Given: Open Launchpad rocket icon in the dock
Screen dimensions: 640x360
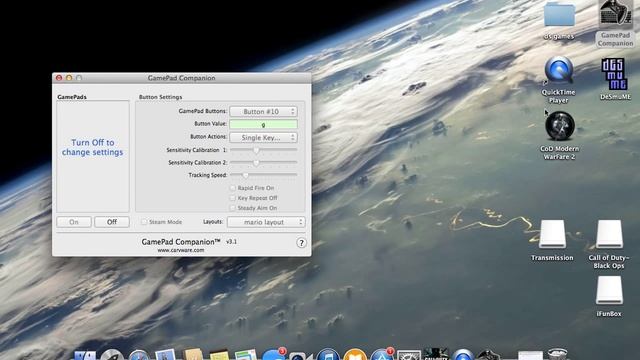Looking at the screenshot, I should 112,355.
